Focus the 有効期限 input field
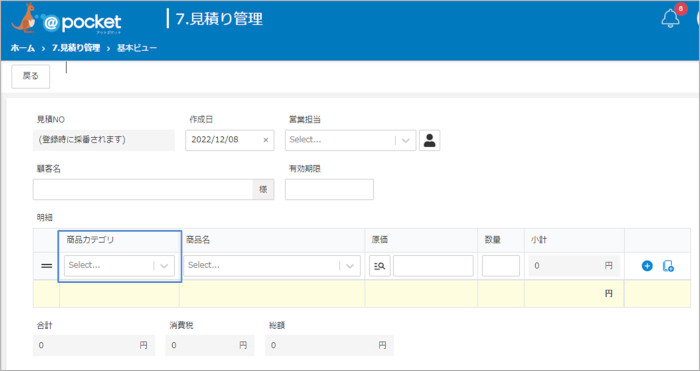 coord(329,189)
